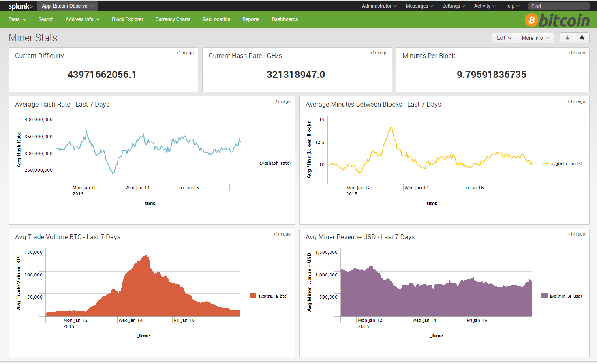Navigate to GeoLocation
Image resolution: width=597 pixels, height=364 pixels.
[x=216, y=19]
